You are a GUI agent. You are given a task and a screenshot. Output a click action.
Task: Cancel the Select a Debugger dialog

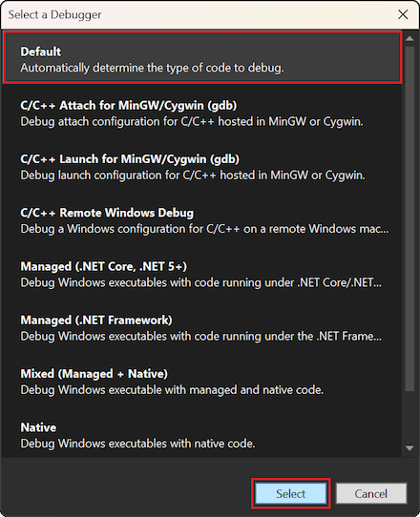point(370,493)
